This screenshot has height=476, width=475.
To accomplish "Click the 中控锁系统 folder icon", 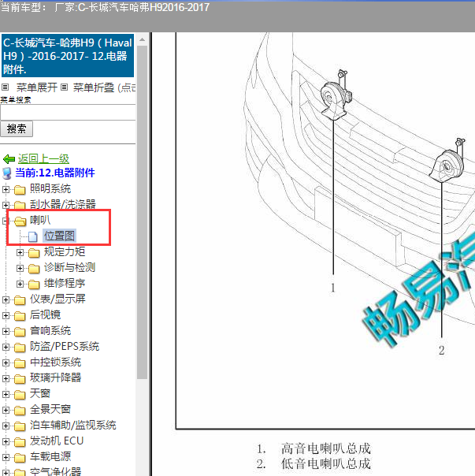I will coord(20,363).
